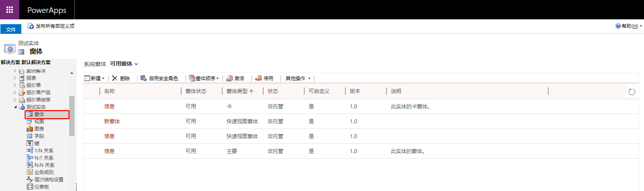This screenshot has height=191, width=644.
Task: Open the 新窗体 form link
Action: click(x=112, y=121)
